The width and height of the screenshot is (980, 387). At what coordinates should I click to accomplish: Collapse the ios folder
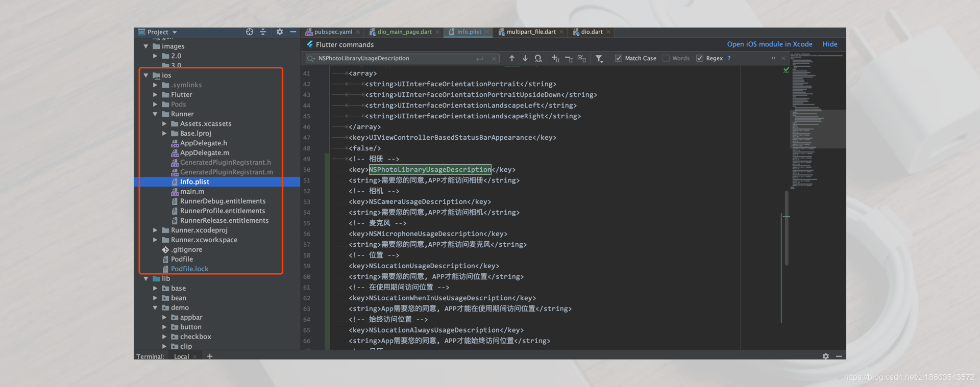tap(146, 75)
